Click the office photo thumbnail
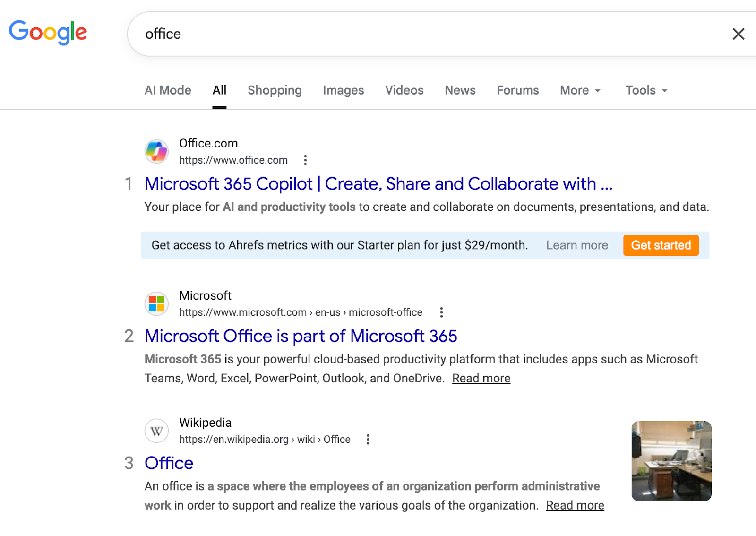 671,461
